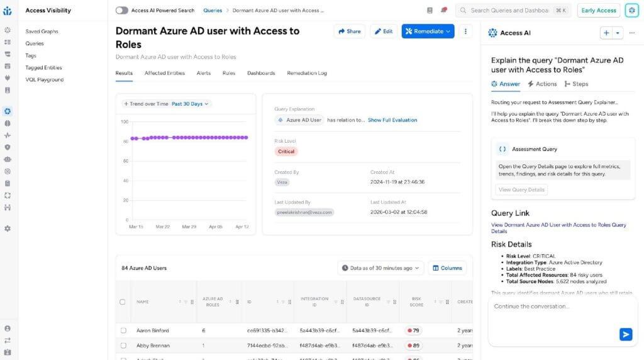Open the Remediation Log tab
This screenshot has width=644, height=360.
point(307,73)
